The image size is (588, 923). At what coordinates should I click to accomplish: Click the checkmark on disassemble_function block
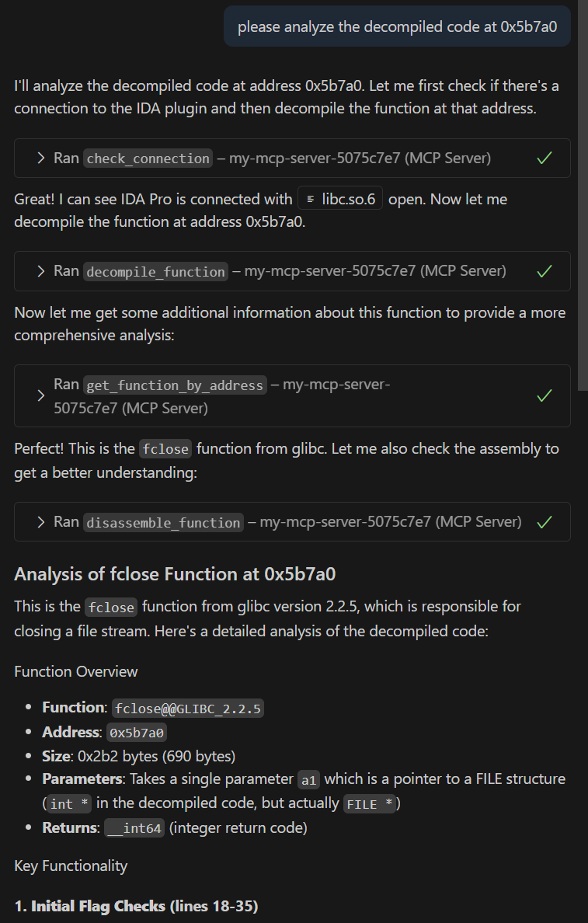pos(544,521)
